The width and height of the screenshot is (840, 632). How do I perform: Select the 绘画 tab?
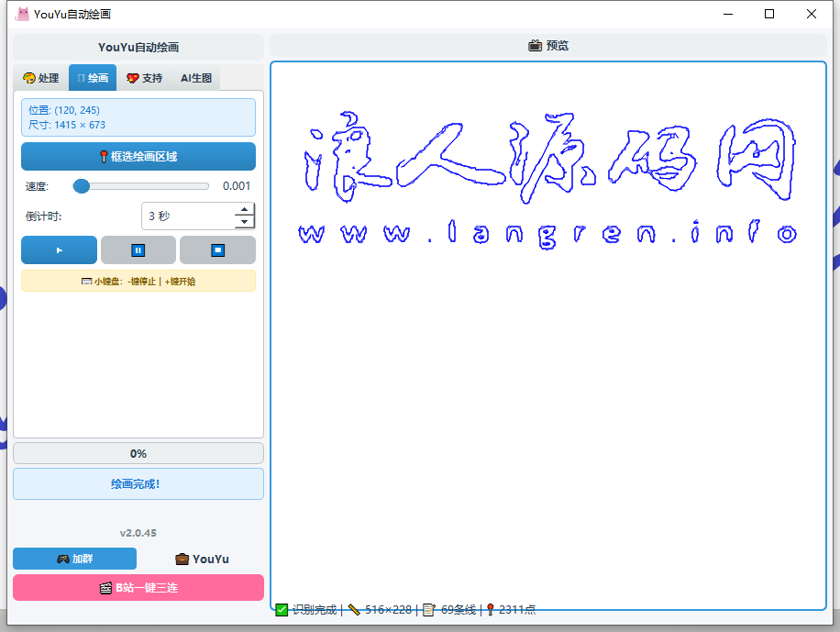coord(93,78)
